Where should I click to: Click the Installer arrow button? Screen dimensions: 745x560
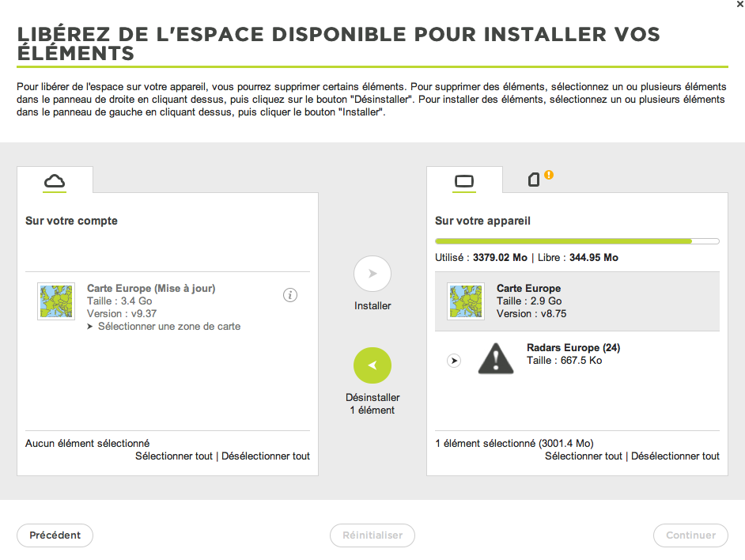point(372,274)
